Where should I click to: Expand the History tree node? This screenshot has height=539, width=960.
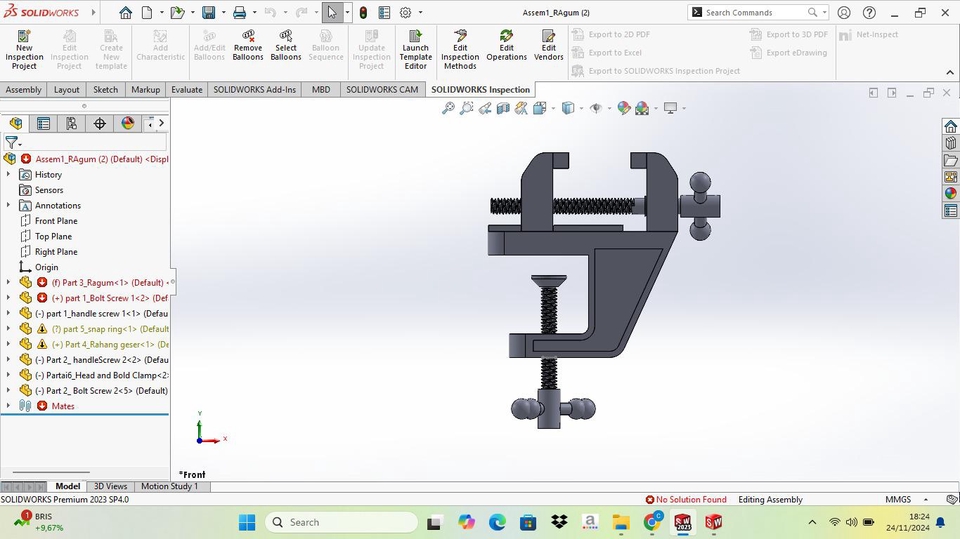point(8,175)
